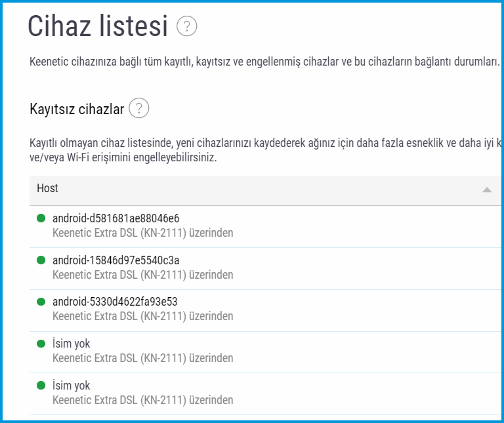Select the last İsim yok device name
Screen dimensions: 504x423
[x=71, y=386]
